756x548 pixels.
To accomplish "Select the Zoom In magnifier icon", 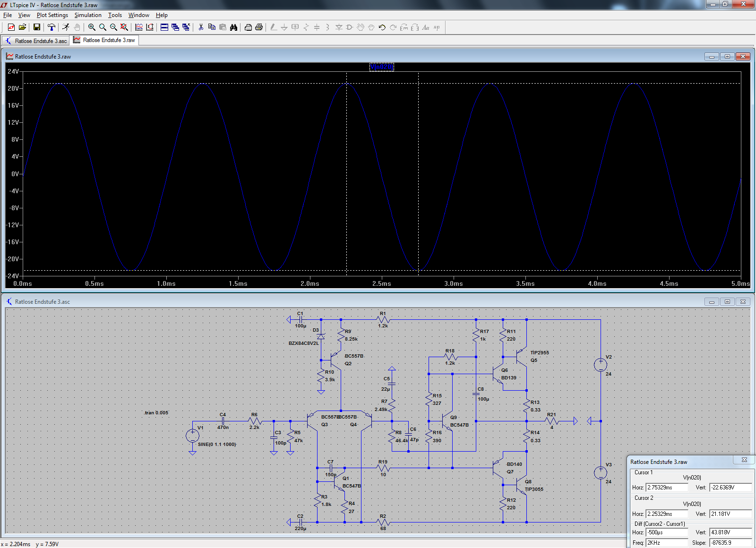I will click(x=92, y=27).
